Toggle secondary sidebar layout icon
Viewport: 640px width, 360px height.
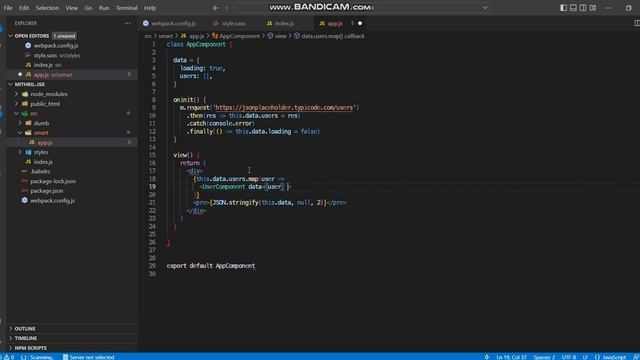point(583,8)
